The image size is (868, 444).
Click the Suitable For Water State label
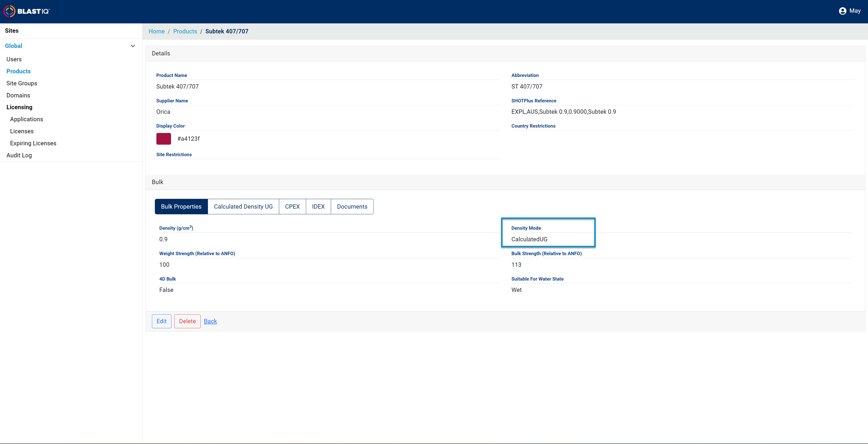(x=538, y=279)
